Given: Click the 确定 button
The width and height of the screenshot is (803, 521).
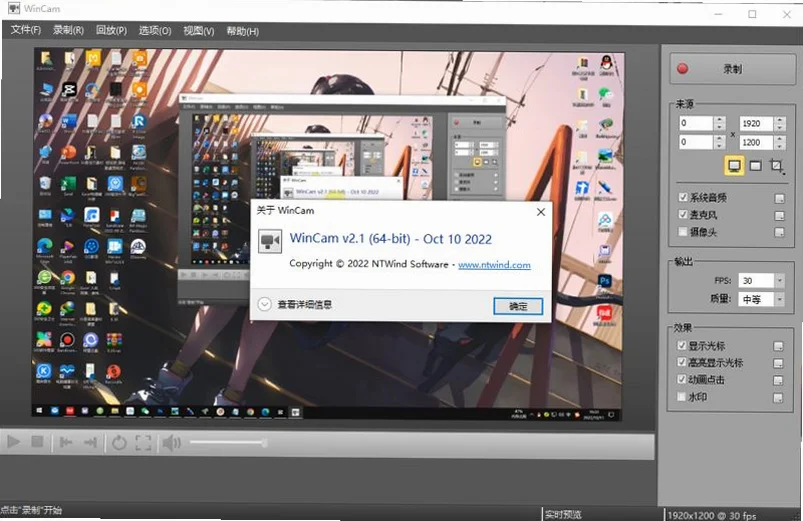Looking at the screenshot, I should [518, 306].
